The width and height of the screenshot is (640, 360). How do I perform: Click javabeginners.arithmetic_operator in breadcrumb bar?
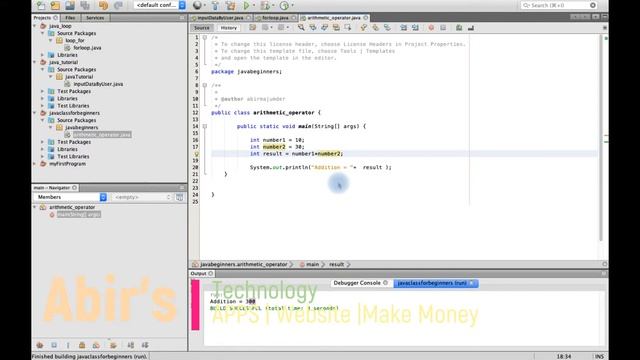click(x=244, y=264)
